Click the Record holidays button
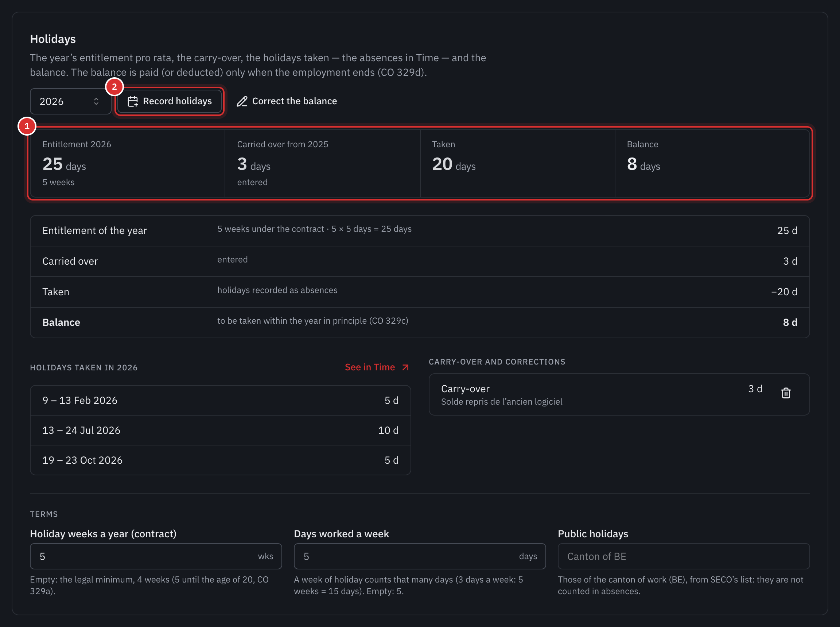Viewport: 840px width, 627px height. pyautogui.click(x=169, y=101)
